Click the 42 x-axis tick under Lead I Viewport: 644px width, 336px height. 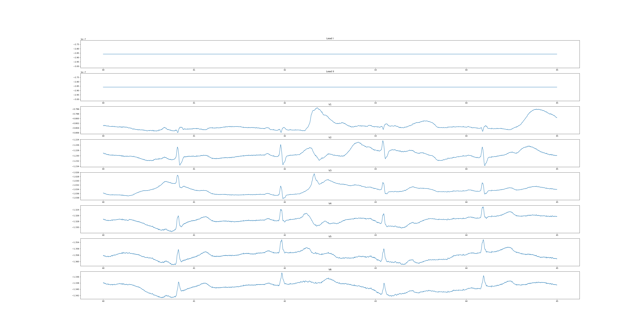tap(285, 70)
